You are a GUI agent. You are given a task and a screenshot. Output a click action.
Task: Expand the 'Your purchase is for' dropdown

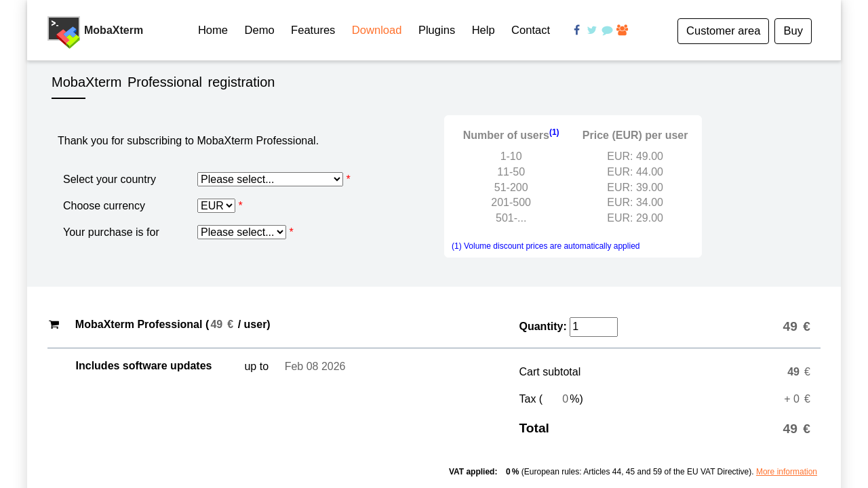click(x=241, y=232)
